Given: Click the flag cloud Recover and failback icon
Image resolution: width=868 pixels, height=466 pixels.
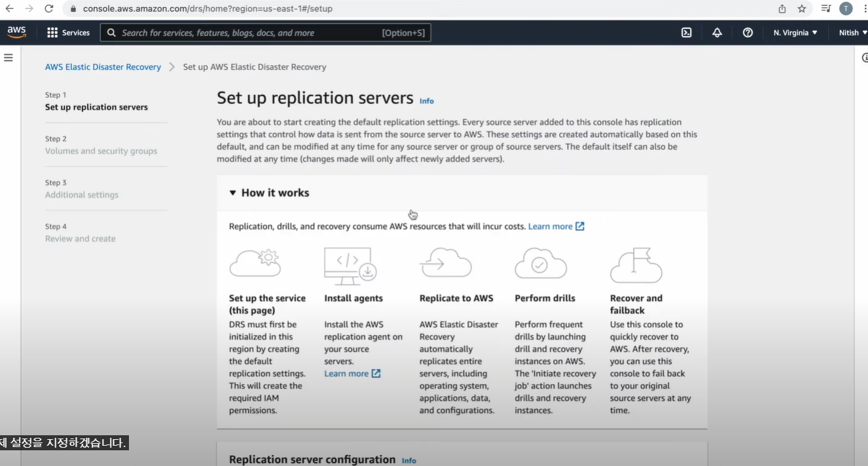Looking at the screenshot, I should pyautogui.click(x=636, y=265).
